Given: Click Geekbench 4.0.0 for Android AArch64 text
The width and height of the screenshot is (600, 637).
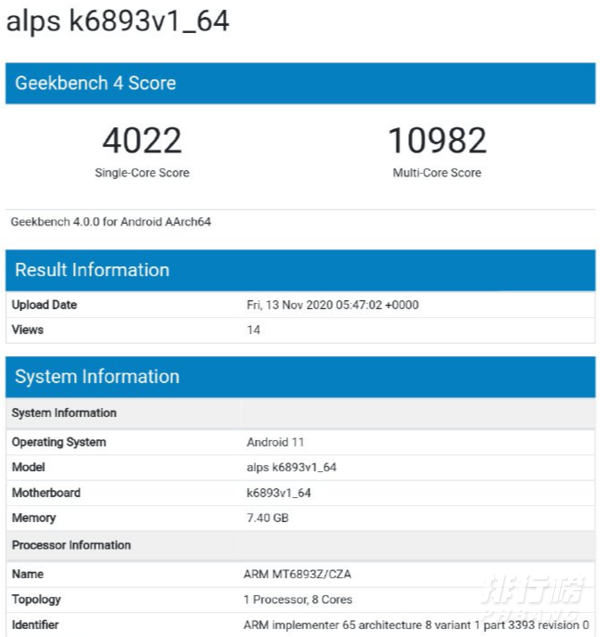Looking at the screenshot, I should point(110,222).
